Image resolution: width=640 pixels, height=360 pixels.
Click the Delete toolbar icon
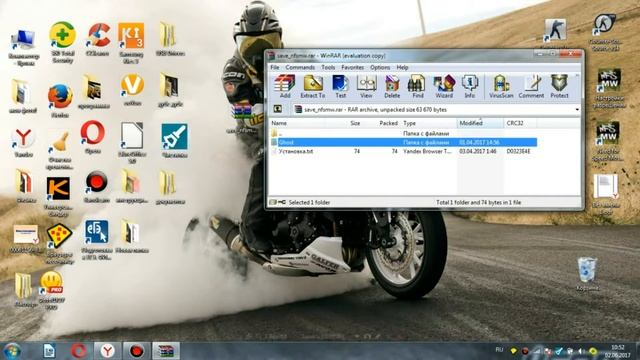point(392,87)
